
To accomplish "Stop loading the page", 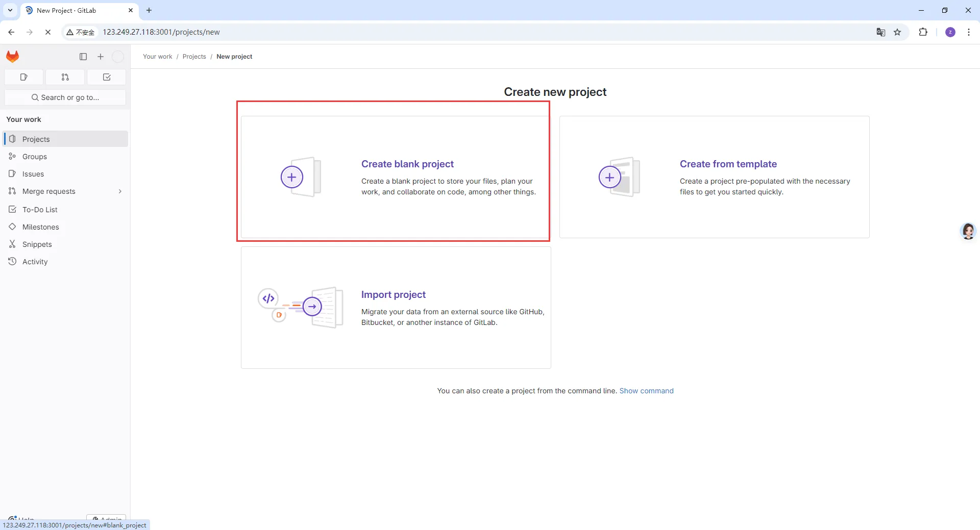I will click(x=48, y=32).
